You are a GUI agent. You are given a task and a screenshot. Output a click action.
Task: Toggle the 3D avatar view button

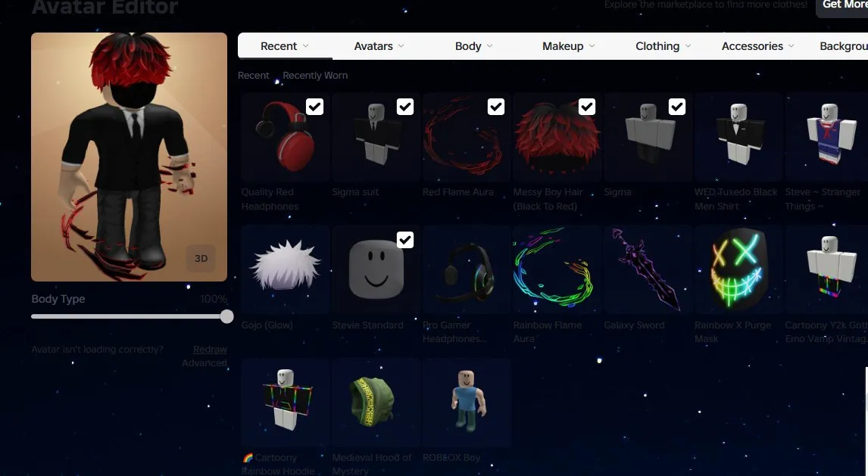tap(201, 258)
